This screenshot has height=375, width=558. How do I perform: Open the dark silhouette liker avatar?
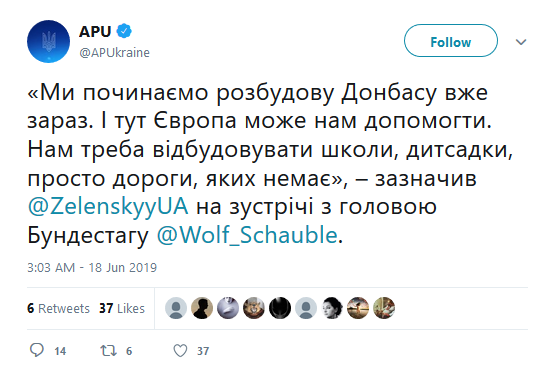(202, 308)
